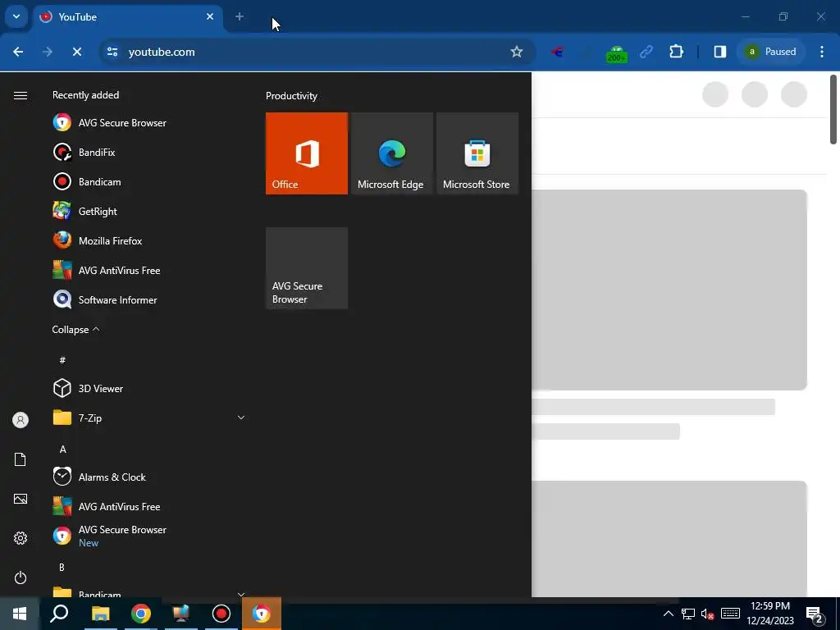840x630 pixels.
Task: Collapse the Recently added list
Action: pos(75,330)
